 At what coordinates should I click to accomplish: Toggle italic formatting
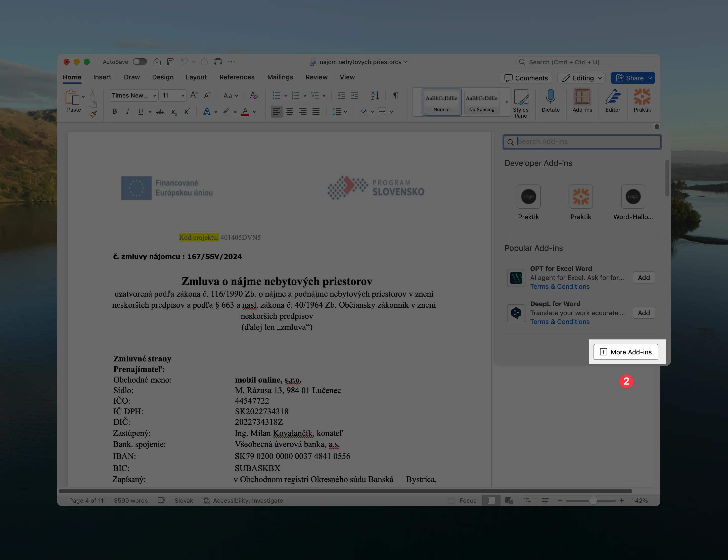coord(128,111)
